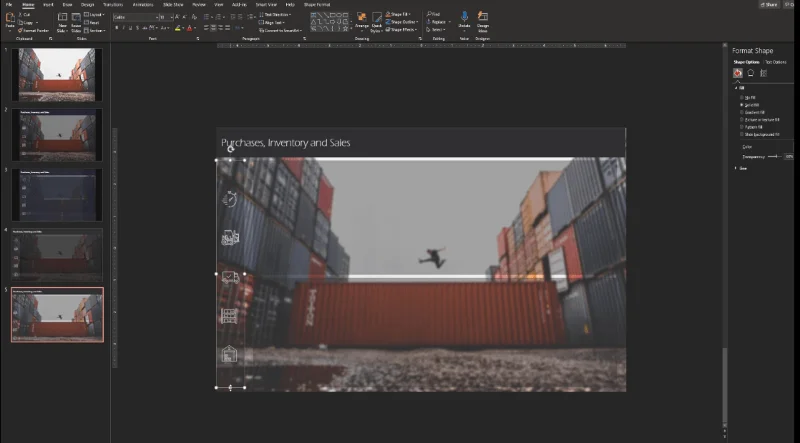Click the warehouse icon on the slide

coord(230,354)
